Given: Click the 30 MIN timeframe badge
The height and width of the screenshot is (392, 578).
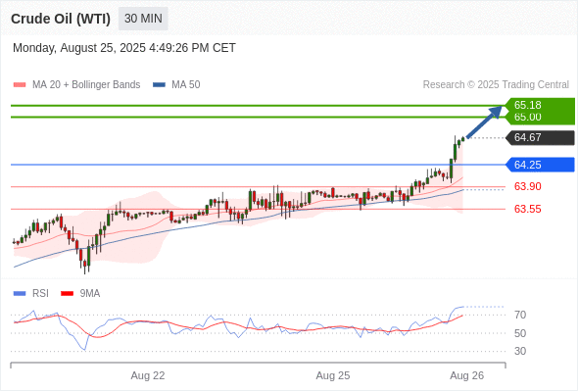Looking at the screenshot, I should [143, 19].
